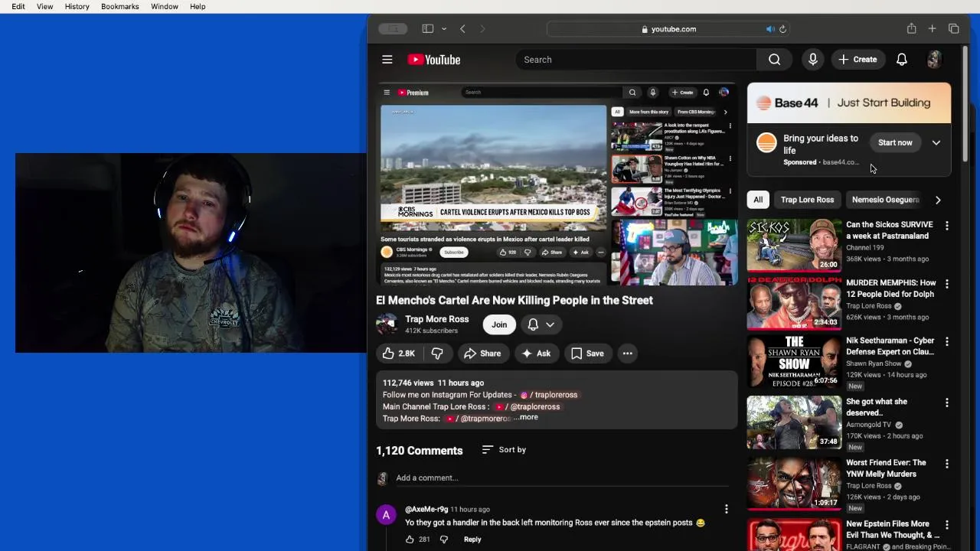Dislike the comment by @AxeMe-r9g

pos(444,540)
